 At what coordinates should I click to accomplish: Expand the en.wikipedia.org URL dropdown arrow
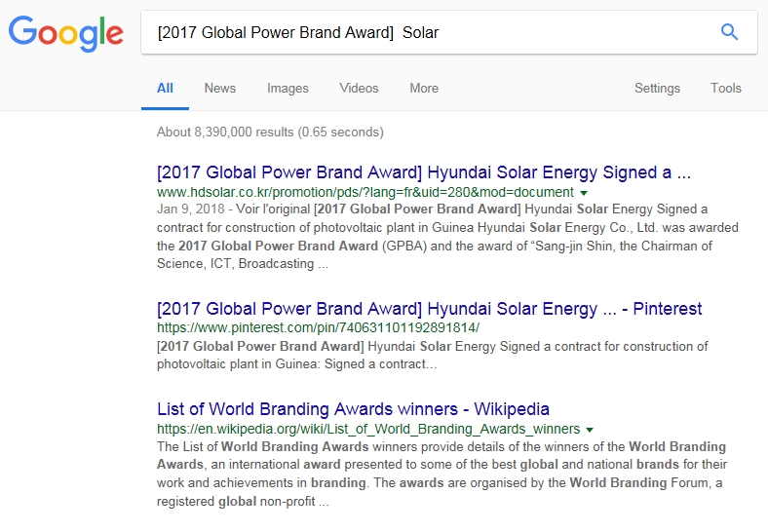pyautogui.click(x=590, y=430)
